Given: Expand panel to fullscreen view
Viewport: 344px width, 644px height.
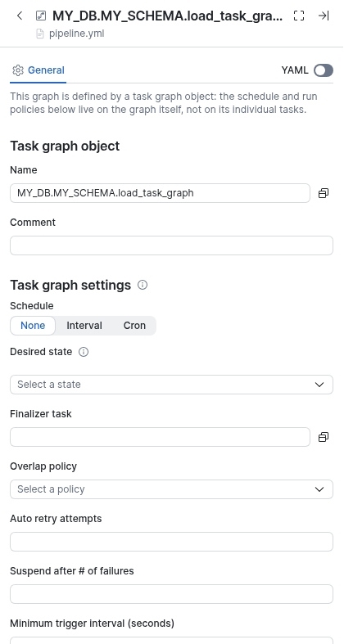Looking at the screenshot, I should click(299, 16).
